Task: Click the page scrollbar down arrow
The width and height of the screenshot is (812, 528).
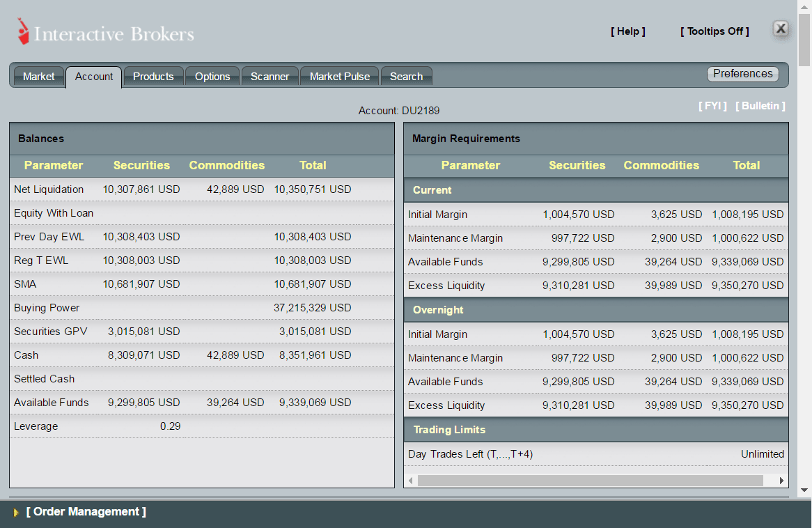Action: click(804, 490)
